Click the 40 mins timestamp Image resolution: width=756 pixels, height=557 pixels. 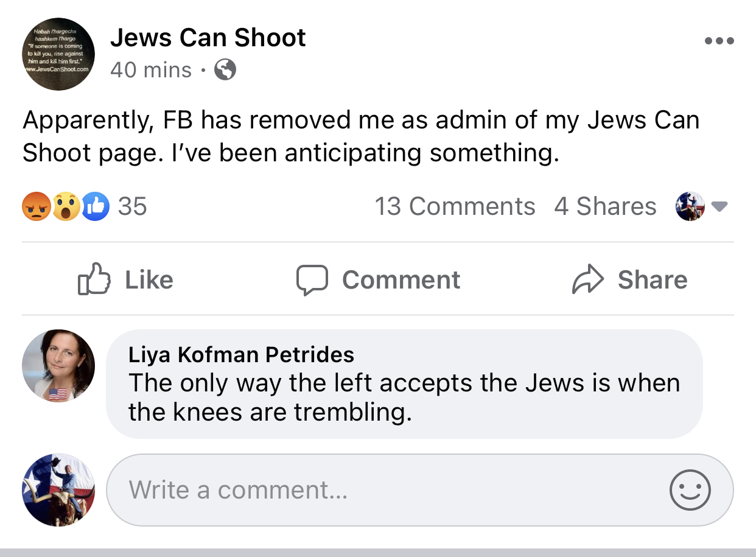pyautogui.click(x=150, y=70)
